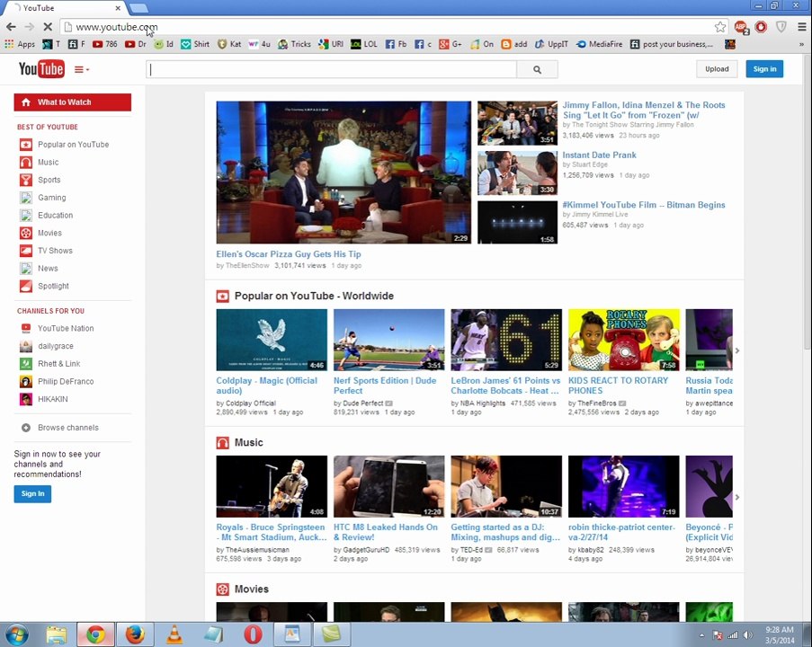Select What to Watch in sidebar
The image size is (812, 647).
(73, 102)
